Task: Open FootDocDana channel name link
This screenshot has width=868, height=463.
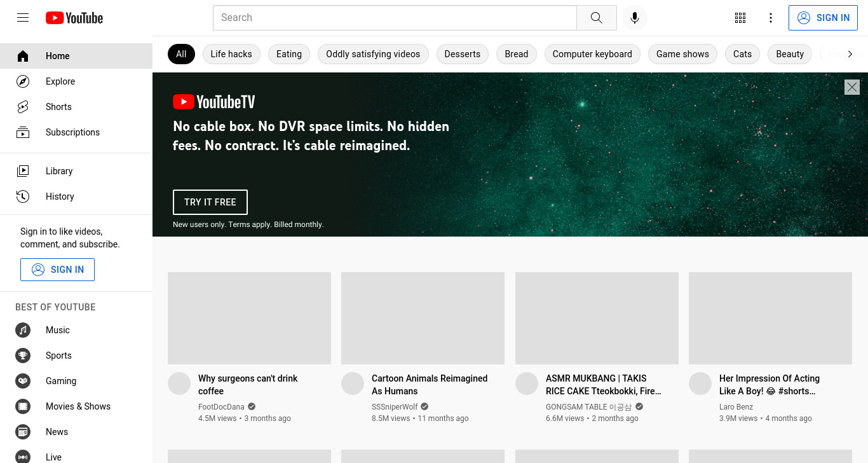Action: tap(221, 407)
